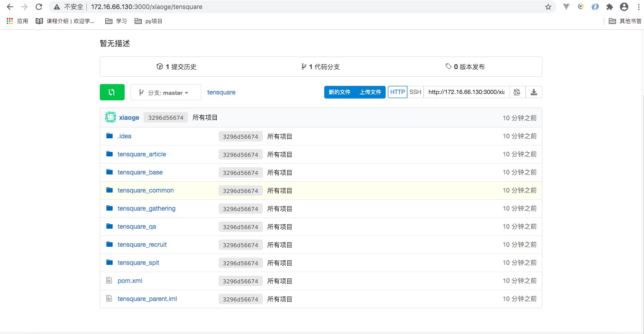644x334 pixels.
Task: Click the folder icon next to .idea
Action: tap(109, 136)
